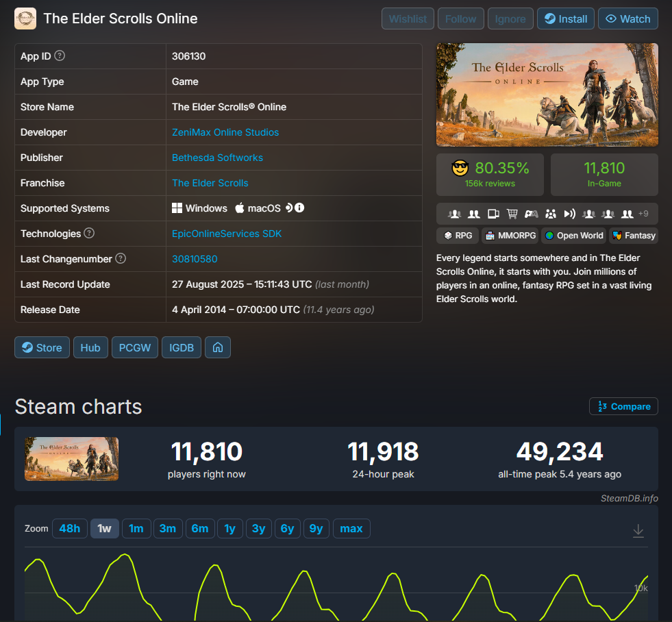Open the Hub link button
Image resolution: width=672 pixels, height=622 pixels.
click(x=90, y=347)
